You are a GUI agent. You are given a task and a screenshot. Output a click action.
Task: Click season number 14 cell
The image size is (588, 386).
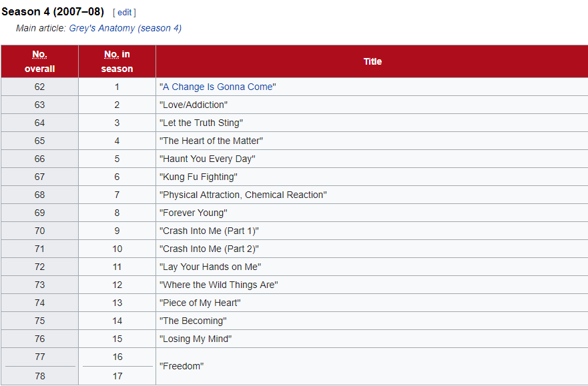(x=117, y=321)
